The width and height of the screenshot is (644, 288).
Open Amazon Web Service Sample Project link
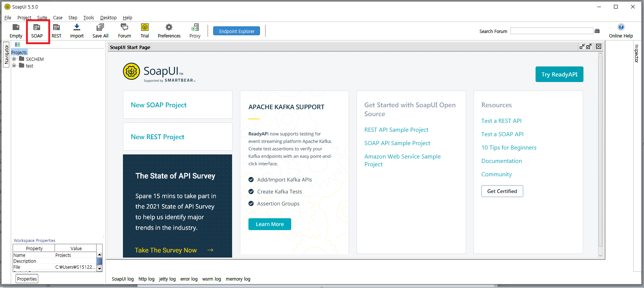[403, 160]
